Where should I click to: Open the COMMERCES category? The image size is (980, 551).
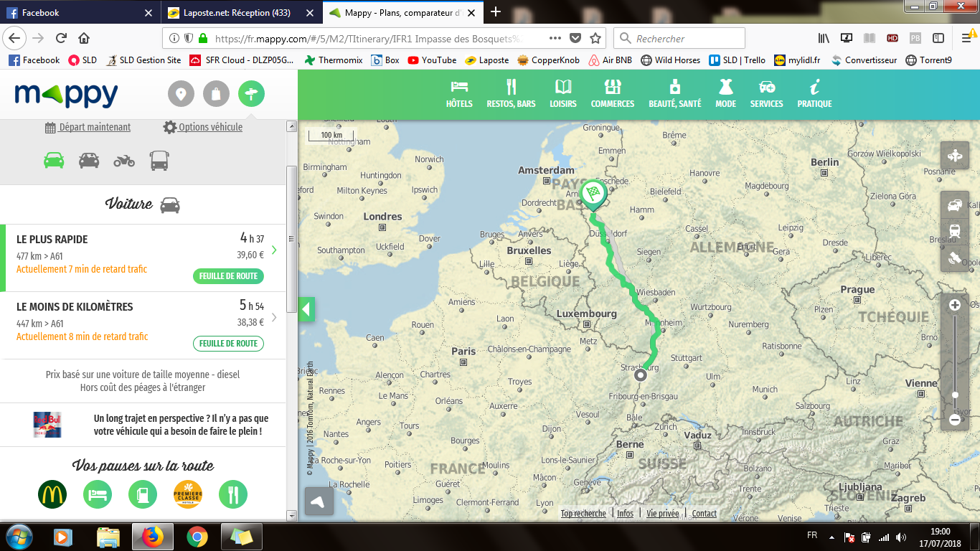pos(613,94)
